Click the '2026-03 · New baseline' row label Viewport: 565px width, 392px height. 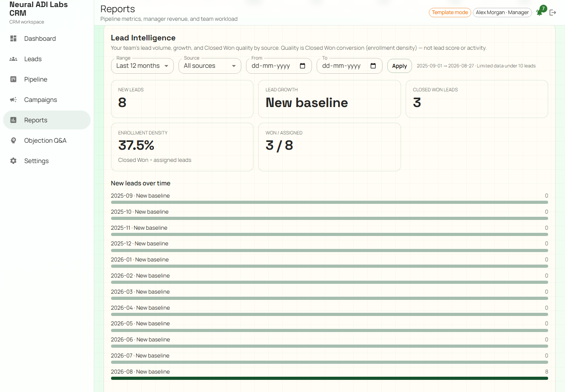[140, 292]
